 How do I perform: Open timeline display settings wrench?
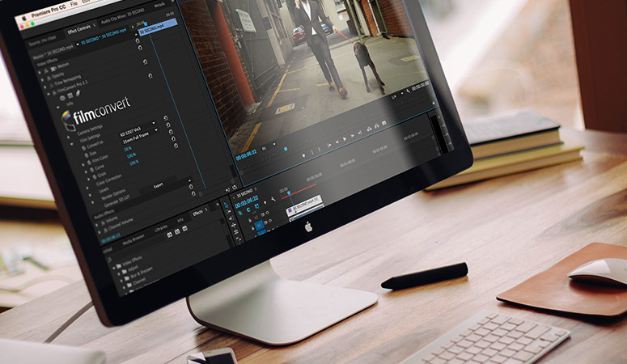click(273, 199)
